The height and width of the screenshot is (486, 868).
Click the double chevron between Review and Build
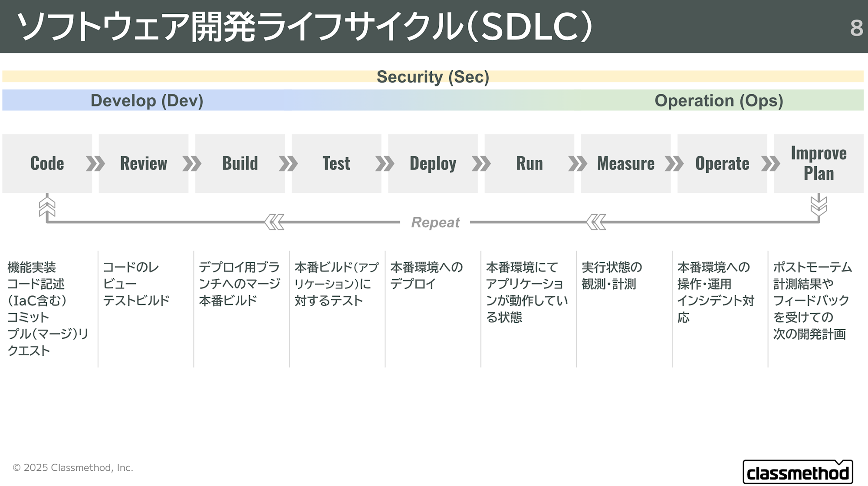point(192,164)
